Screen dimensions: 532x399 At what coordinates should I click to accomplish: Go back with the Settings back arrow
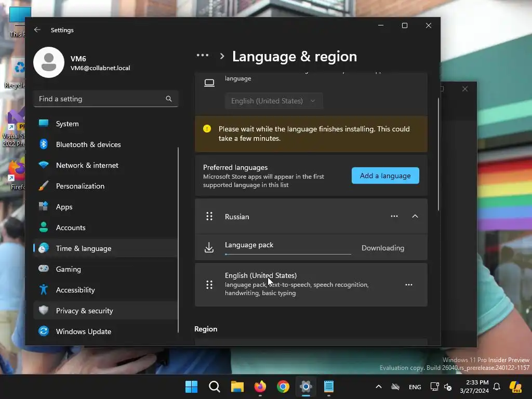tap(37, 30)
